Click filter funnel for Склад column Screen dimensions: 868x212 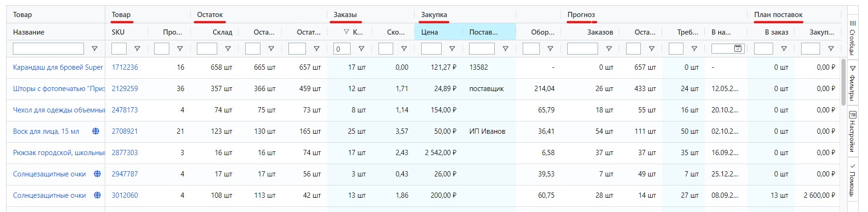pos(228,49)
